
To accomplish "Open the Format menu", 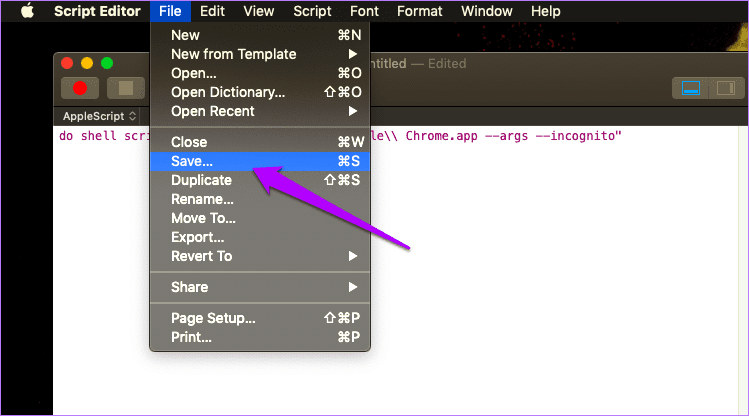I will [419, 11].
